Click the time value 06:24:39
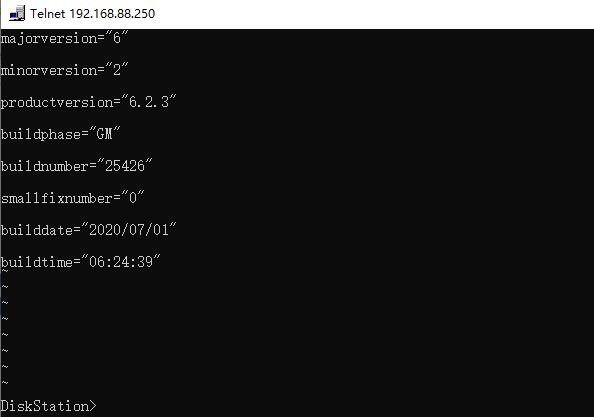Screen dimensions: 594x417 point(121,262)
